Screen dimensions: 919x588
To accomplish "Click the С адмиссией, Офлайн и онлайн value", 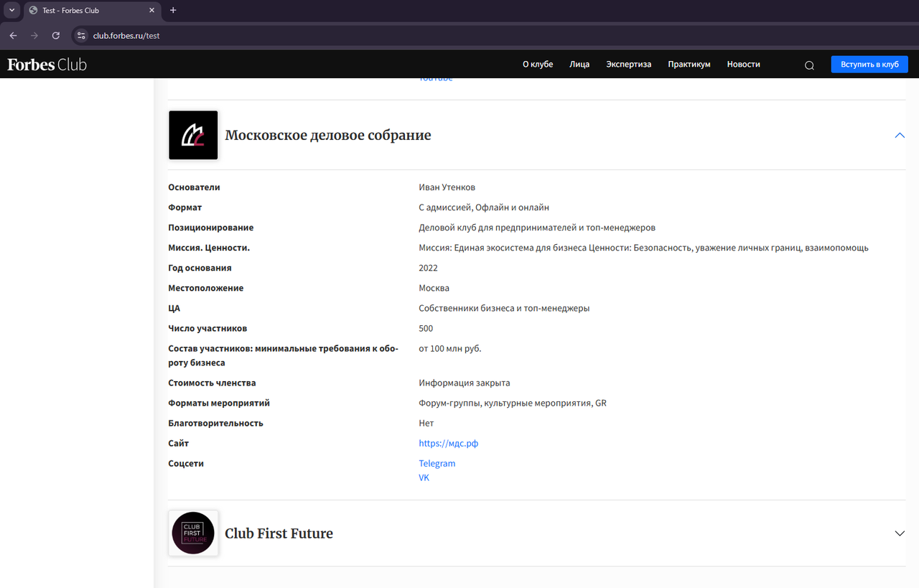I will (x=484, y=207).
